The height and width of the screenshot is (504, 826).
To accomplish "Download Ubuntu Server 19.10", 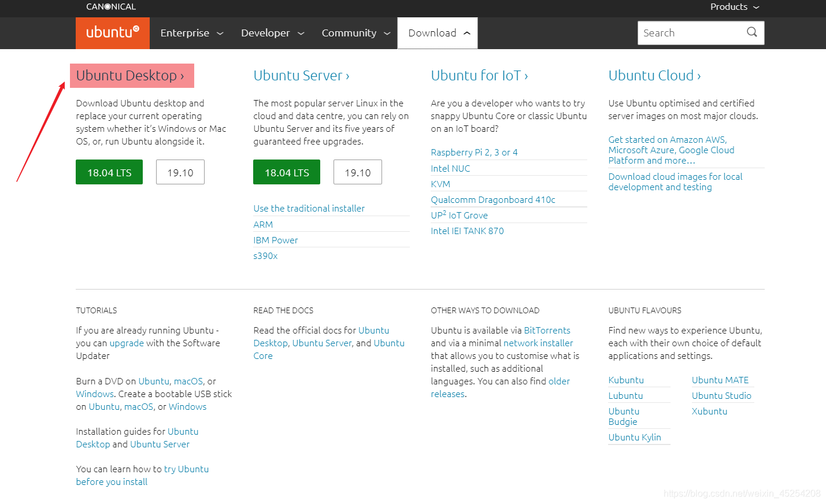I will (x=358, y=172).
